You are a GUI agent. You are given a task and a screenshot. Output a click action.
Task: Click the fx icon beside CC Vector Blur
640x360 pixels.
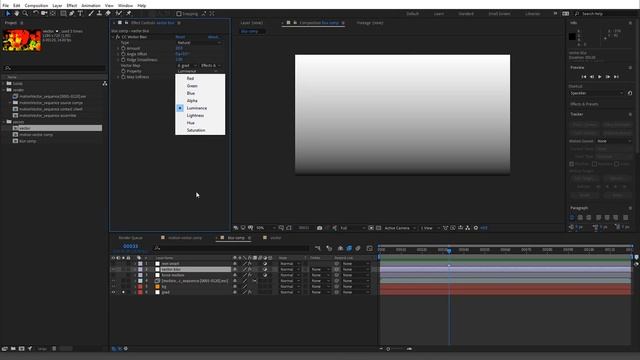(x=118, y=37)
